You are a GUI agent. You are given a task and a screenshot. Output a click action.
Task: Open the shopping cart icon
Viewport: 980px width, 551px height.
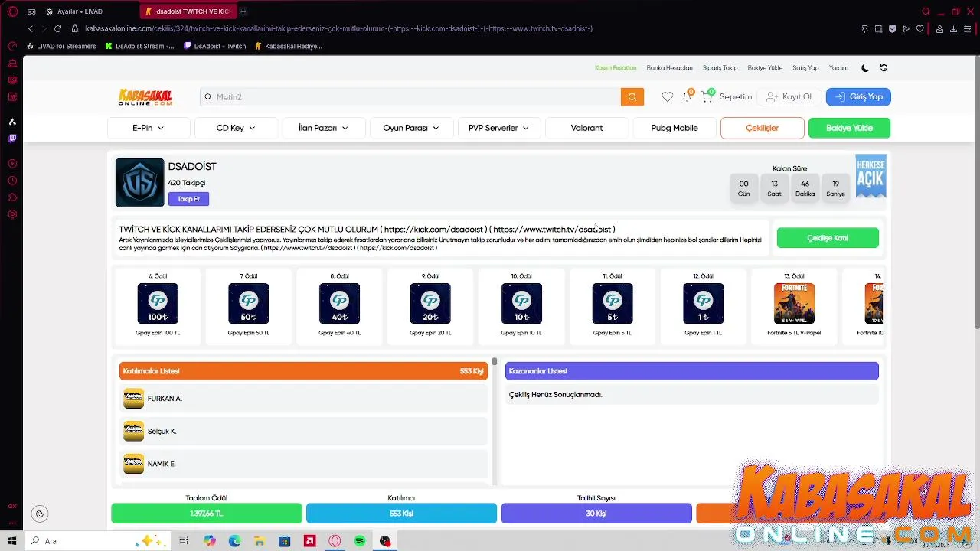pyautogui.click(x=707, y=96)
